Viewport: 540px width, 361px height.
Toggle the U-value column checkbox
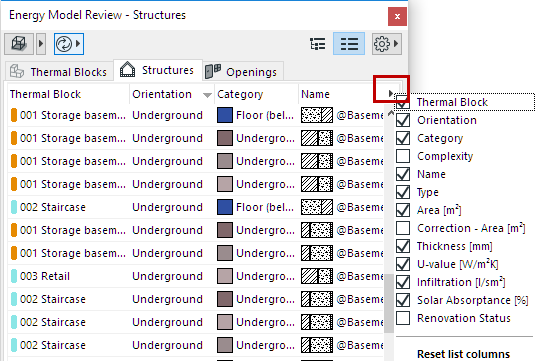coord(403,264)
